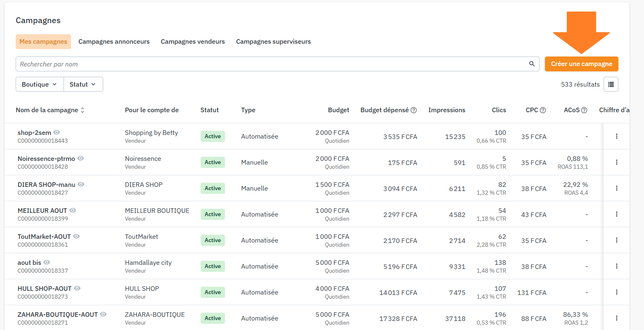Open the three-dot menu for aout bis
This screenshot has height=330, width=644.
(616, 266)
